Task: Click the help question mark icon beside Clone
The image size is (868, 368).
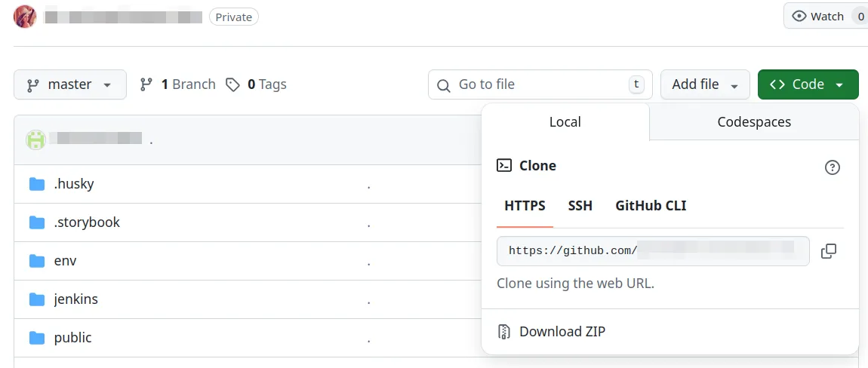Action: point(832,167)
